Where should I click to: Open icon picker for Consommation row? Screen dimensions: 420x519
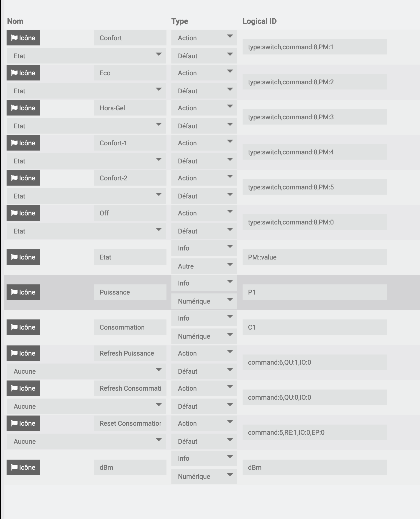[x=23, y=327]
